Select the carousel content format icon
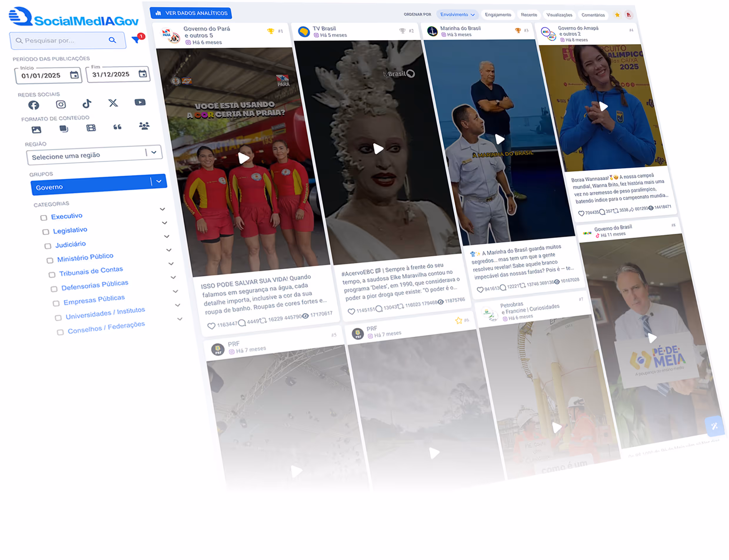The height and width of the screenshot is (560, 729). pos(64,129)
